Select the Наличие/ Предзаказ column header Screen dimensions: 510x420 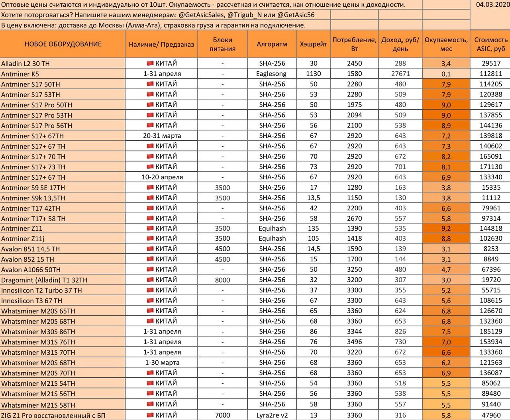tap(161, 44)
